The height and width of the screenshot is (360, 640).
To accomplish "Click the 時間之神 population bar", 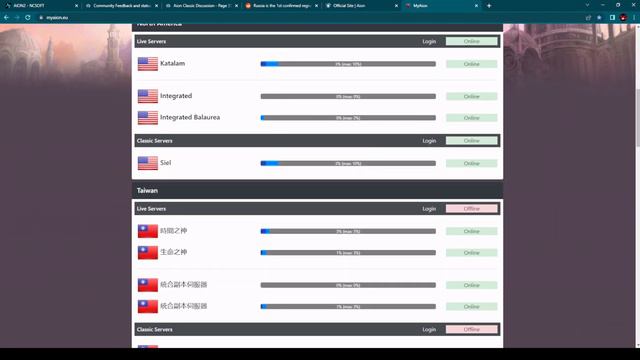I will pos(348,231).
